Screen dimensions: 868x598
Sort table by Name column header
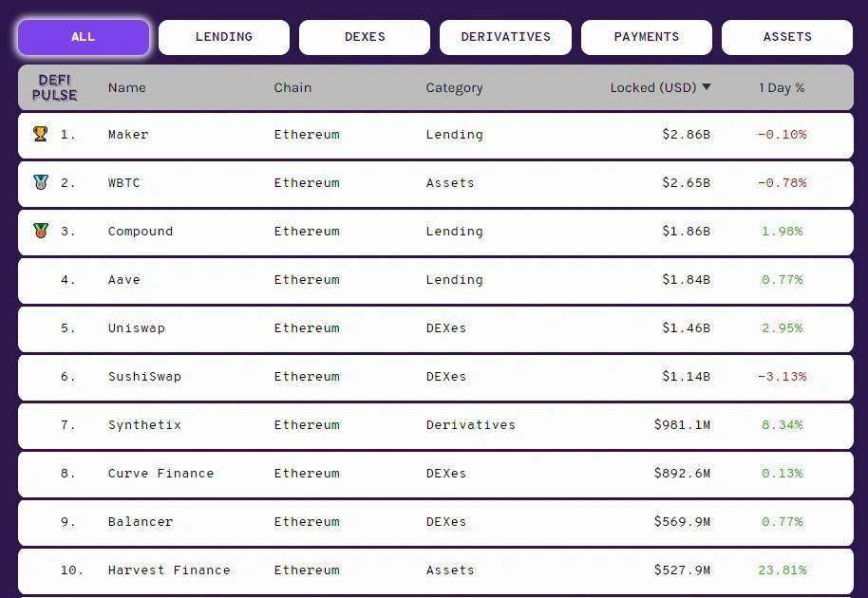click(x=126, y=88)
